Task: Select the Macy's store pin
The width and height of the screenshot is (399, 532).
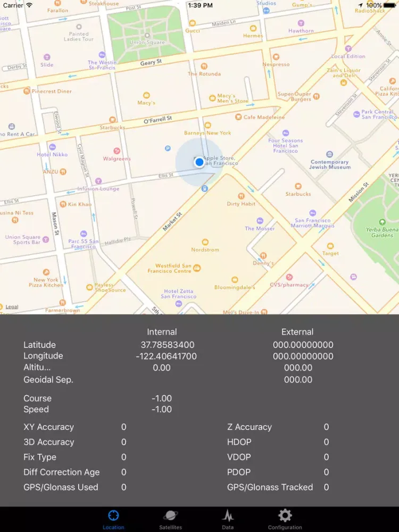Action: pos(146,95)
